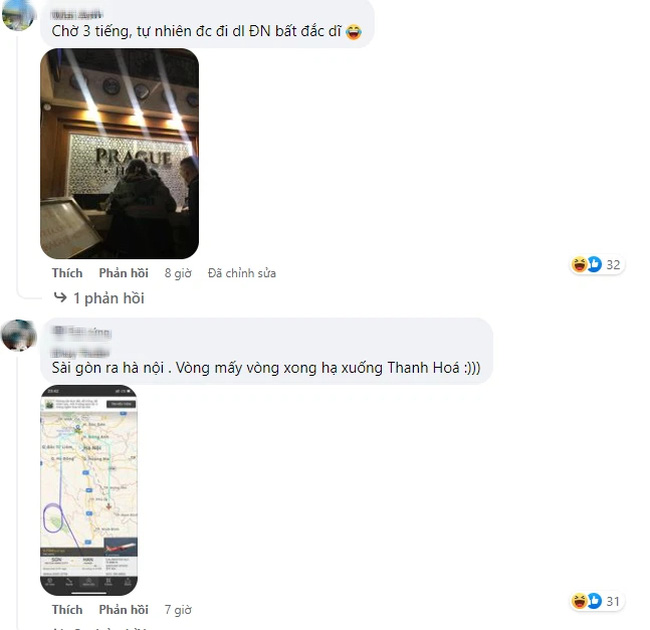Open second commenter's profile avatar
The image size is (650, 630).
pyautogui.click(x=19, y=335)
